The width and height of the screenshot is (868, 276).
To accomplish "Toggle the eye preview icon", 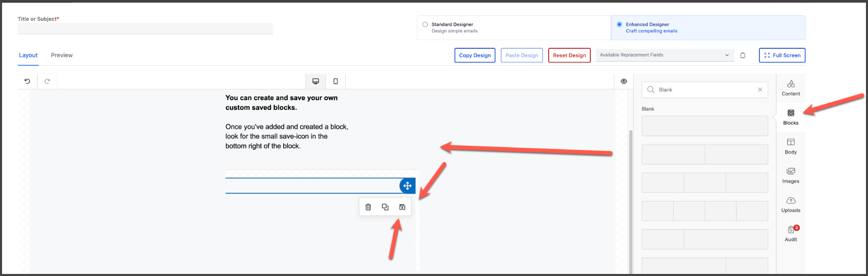I will coord(624,81).
